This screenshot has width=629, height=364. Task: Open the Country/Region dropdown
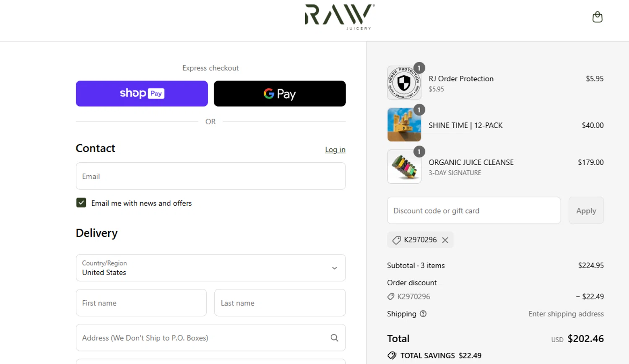211,268
